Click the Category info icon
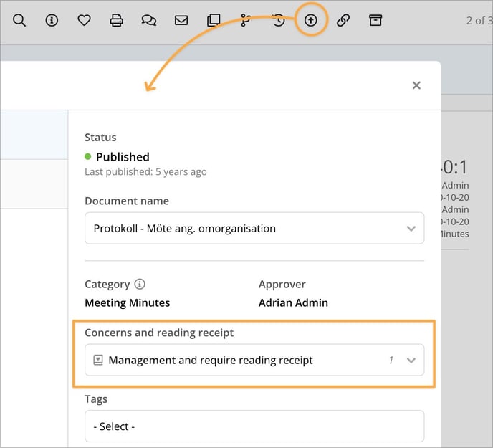Screen dimensions: 493x448 click(140, 284)
